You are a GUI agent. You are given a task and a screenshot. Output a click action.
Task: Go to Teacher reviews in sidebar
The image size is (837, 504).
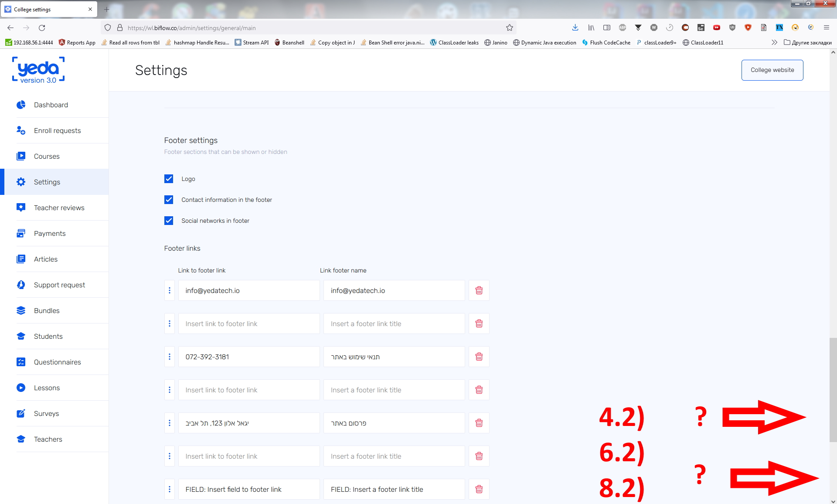click(x=59, y=208)
